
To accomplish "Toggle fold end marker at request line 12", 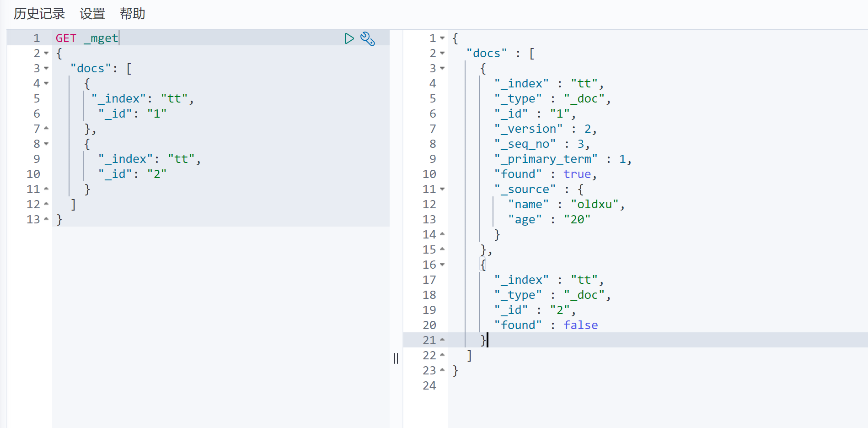I will point(46,204).
